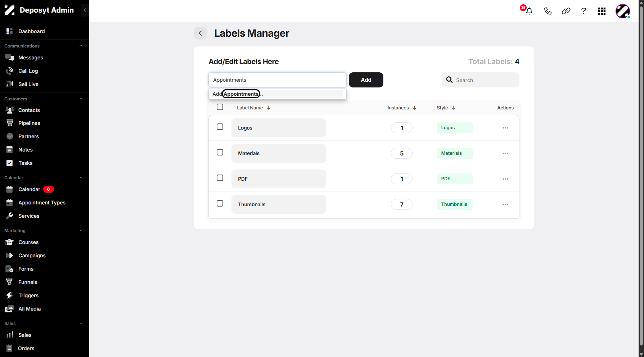Click the Partners badge icon

click(x=10, y=136)
